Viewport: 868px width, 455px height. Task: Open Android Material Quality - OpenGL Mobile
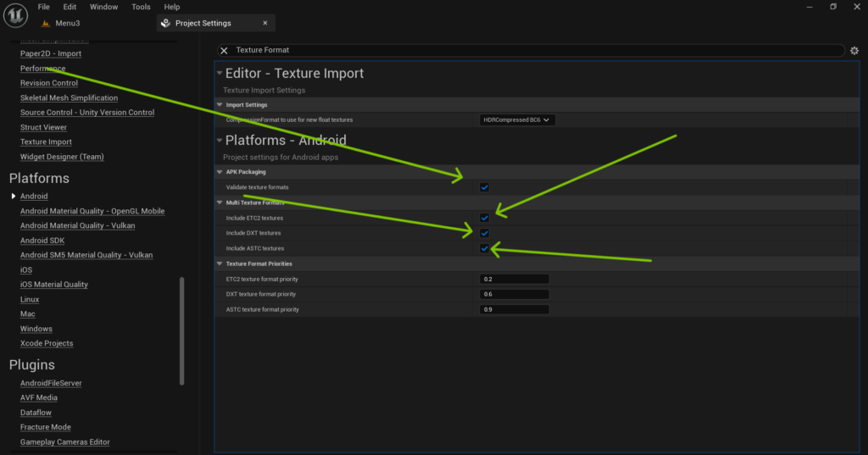coord(92,211)
